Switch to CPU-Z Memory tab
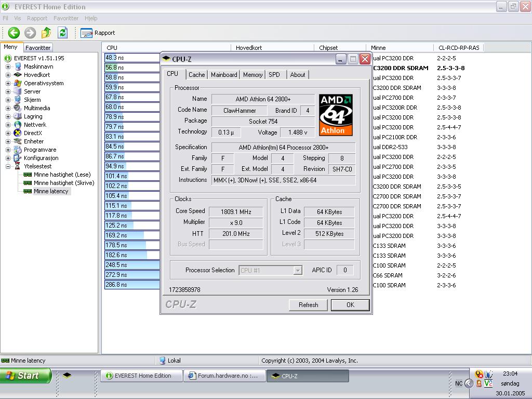The image size is (532, 399). click(x=253, y=75)
